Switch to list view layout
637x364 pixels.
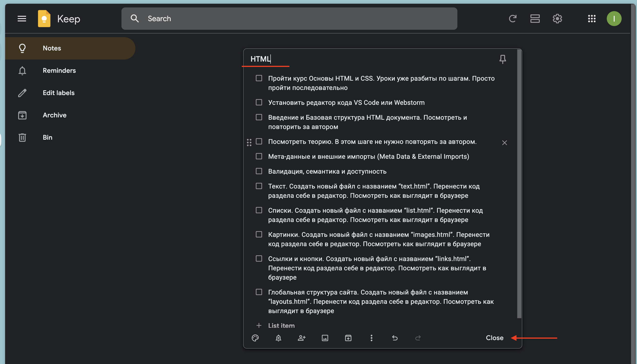[535, 19]
